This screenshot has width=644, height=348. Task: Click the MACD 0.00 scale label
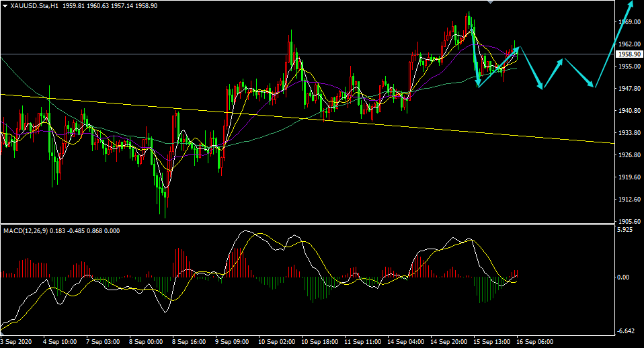(623, 277)
